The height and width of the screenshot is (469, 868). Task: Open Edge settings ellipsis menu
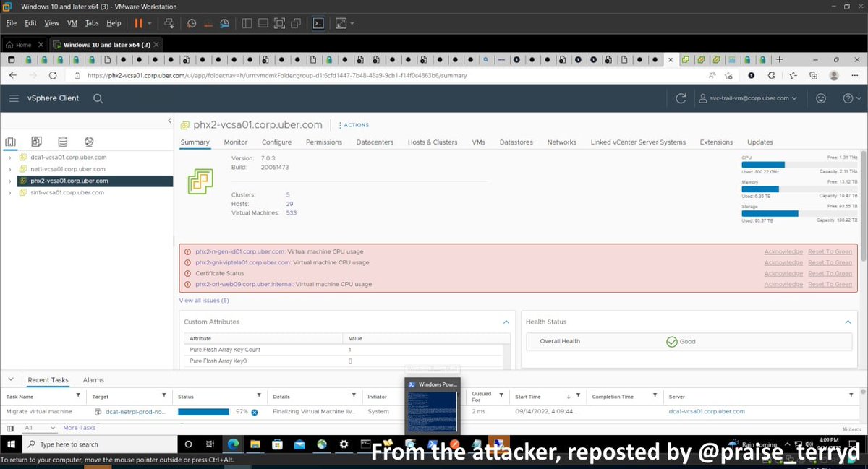(855, 75)
